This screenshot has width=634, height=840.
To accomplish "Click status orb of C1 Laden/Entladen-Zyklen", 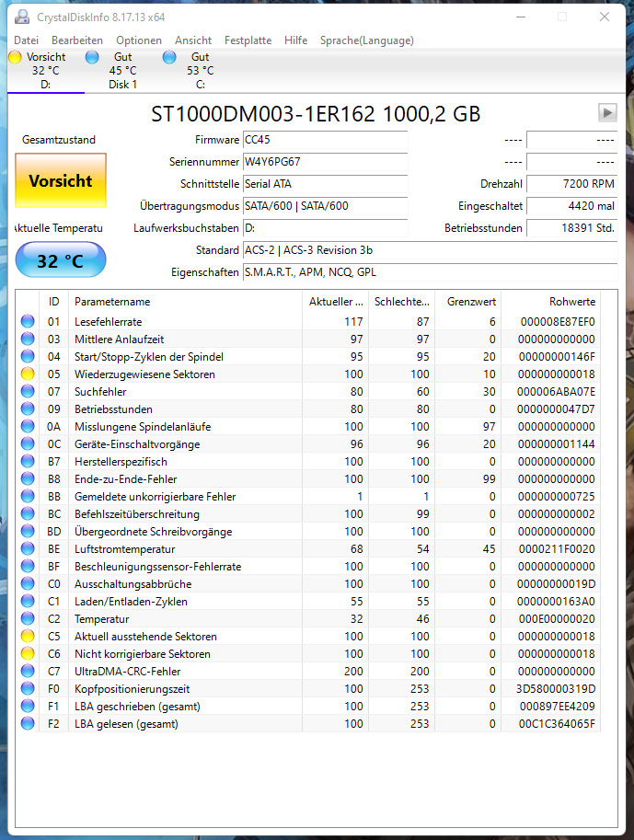I will pyautogui.click(x=28, y=601).
